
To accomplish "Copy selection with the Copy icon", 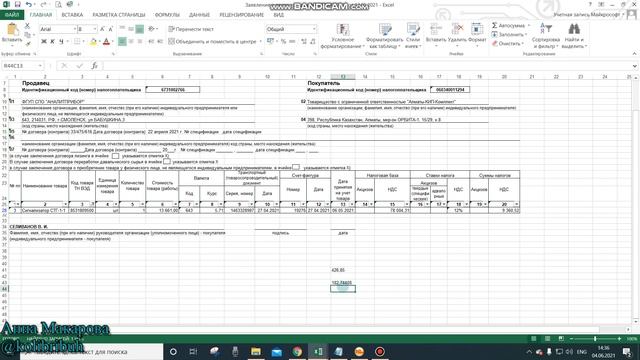I will pyautogui.click(x=27, y=35).
